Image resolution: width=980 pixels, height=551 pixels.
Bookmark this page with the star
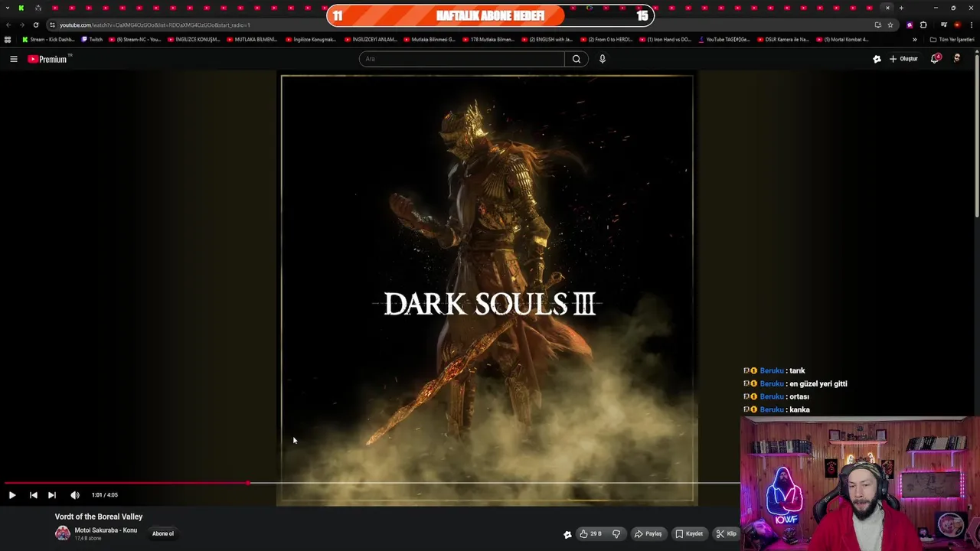tap(890, 24)
